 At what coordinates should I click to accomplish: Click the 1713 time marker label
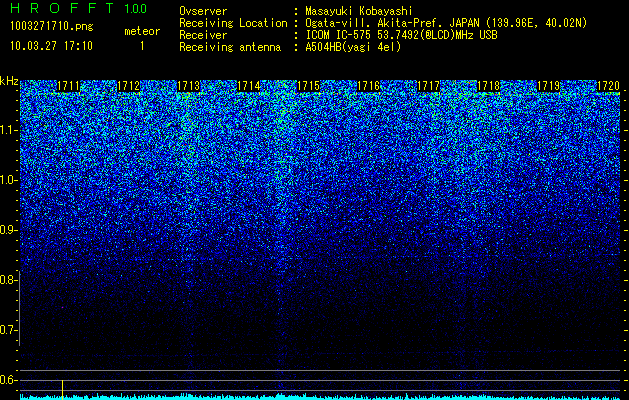click(189, 86)
